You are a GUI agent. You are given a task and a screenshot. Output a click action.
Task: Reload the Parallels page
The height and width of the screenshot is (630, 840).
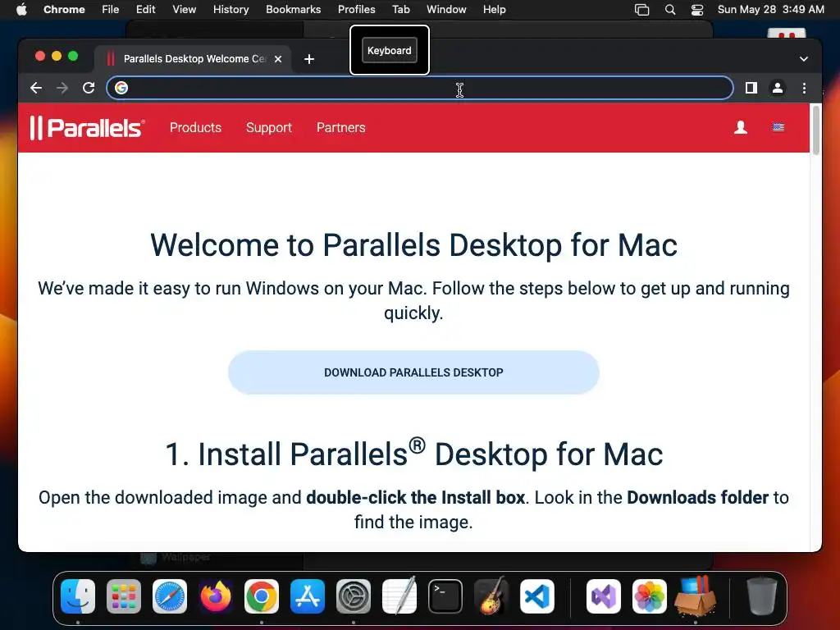[89, 88]
